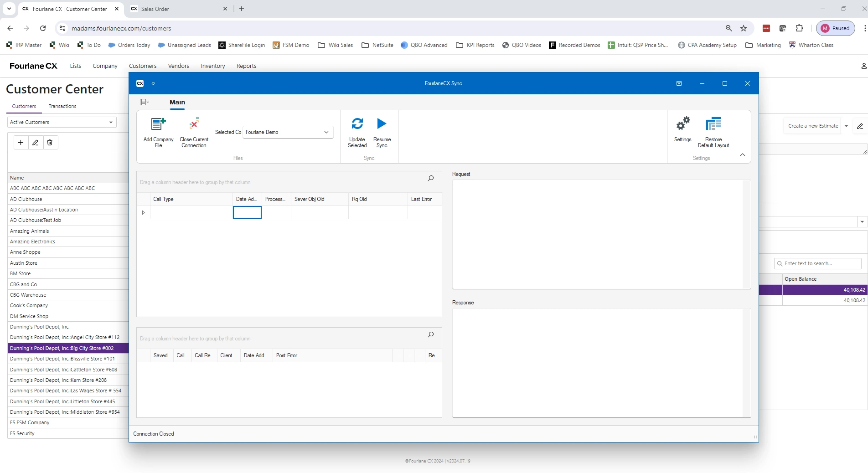Sort by the Call Type column header
Image resolution: width=868 pixels, height=473 pixels.
click(191, 199)
